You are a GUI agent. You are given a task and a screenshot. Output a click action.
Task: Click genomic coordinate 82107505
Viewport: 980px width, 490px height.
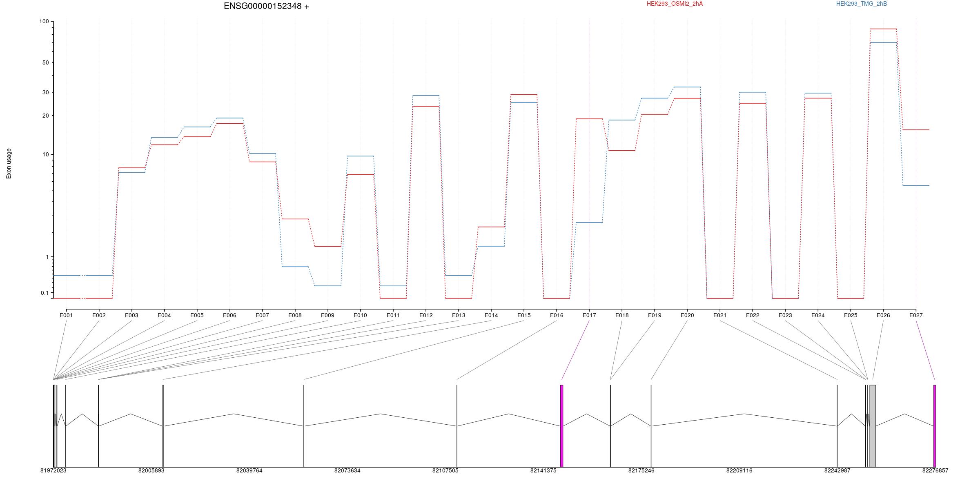(445, 470)
